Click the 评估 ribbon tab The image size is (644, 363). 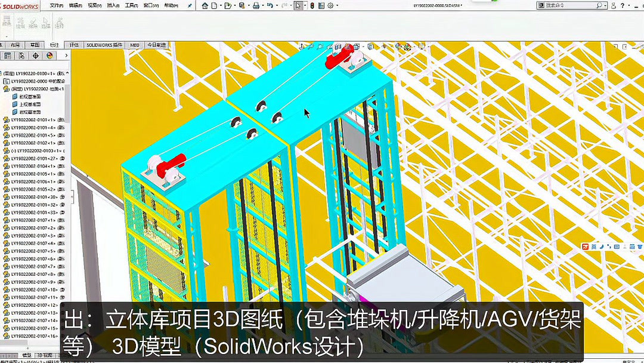click(74, 44)
